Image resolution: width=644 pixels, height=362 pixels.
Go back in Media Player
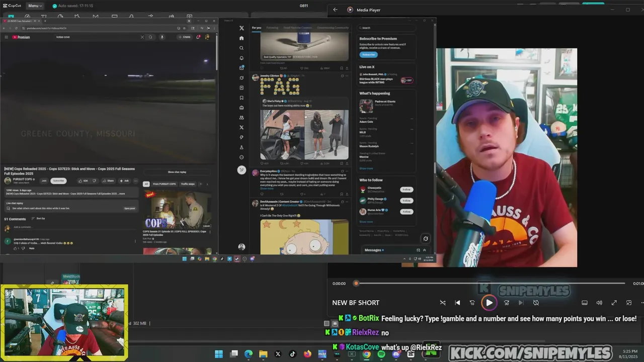coord(336,10)
